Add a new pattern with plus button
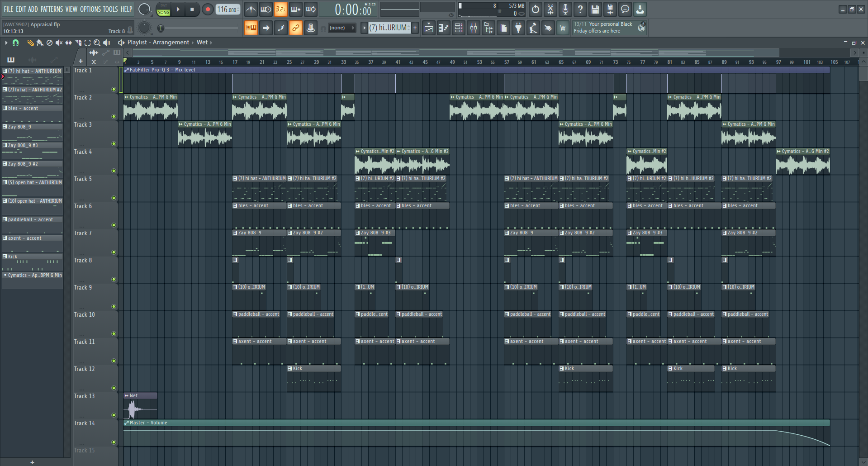 click(x=415, y=28)
